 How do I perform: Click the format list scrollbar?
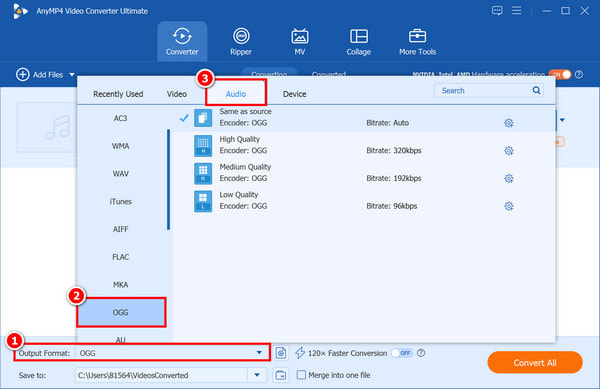169,180
